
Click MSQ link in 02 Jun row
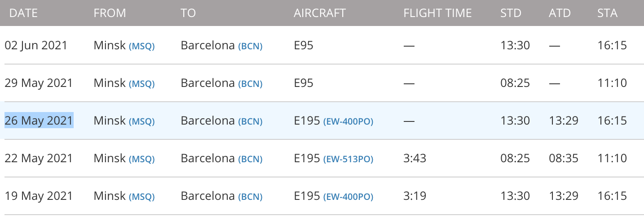[x=142, y=46]
